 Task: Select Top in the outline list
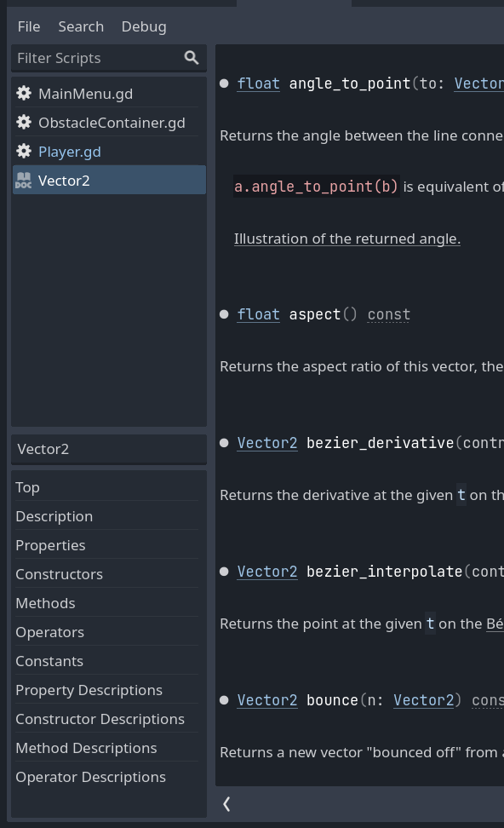tap(27, 486)
